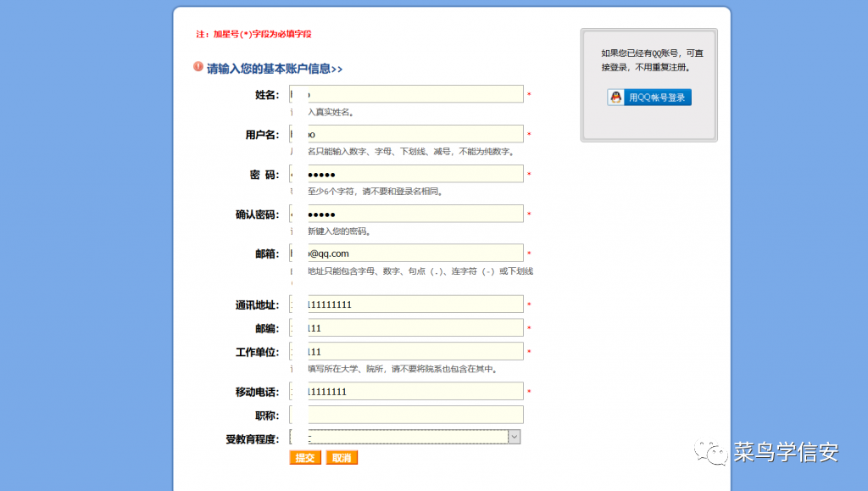Click the 如果您已经有QQ账号 notice text
Viewport: 868px width, 491px height.
tap(652, 59)
